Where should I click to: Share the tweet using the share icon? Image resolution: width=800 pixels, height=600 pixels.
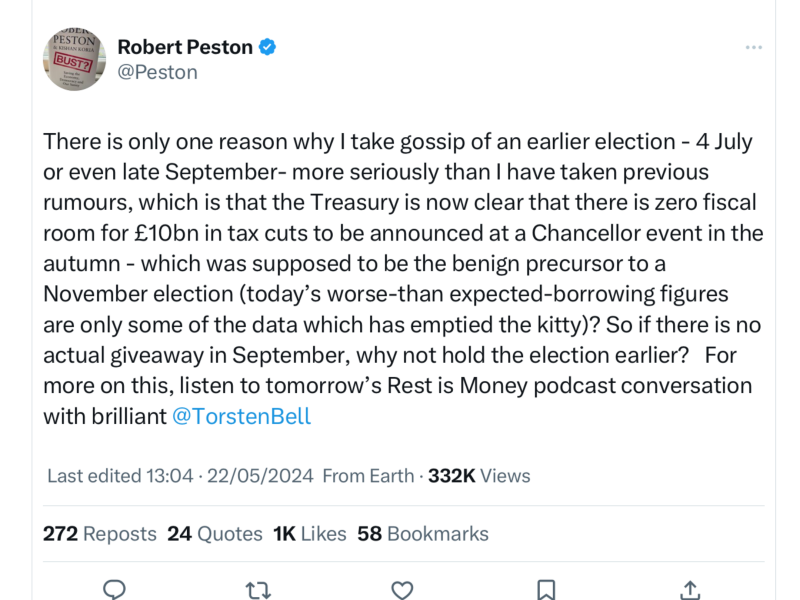pyautogui.click(x=690, y=589)
